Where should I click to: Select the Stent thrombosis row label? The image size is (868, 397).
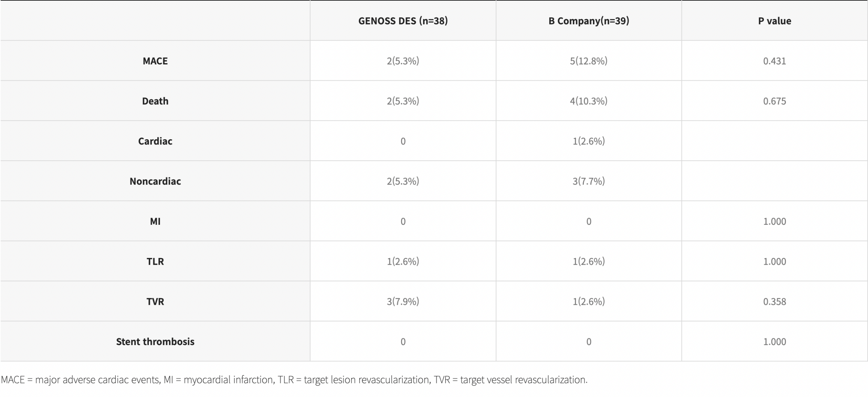[x=155, y=341]
